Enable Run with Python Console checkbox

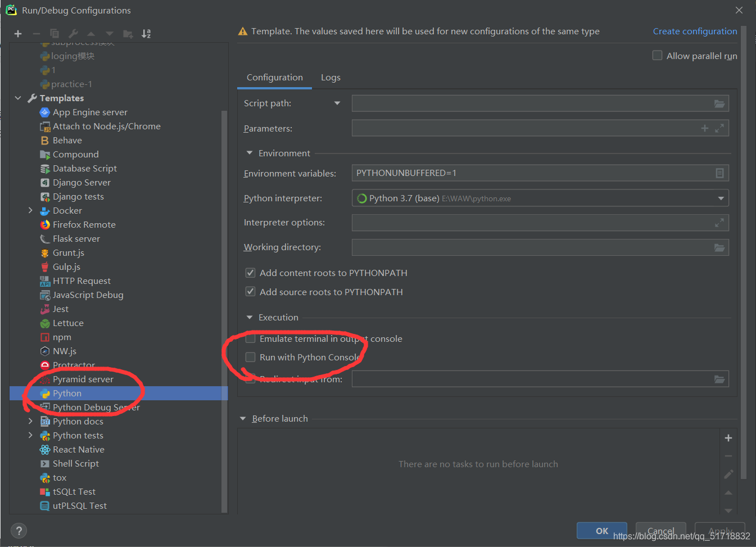[x=251, y=357]
